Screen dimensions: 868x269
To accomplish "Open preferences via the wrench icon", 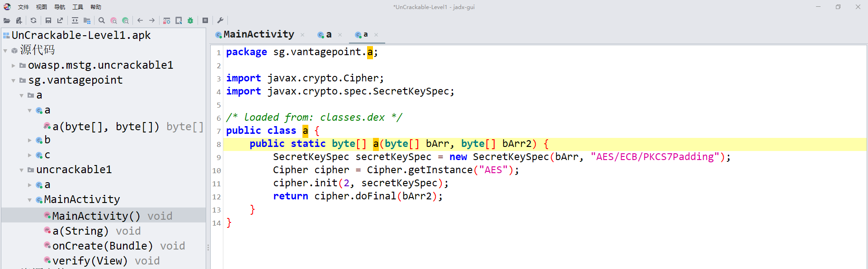I will (220, 20).
